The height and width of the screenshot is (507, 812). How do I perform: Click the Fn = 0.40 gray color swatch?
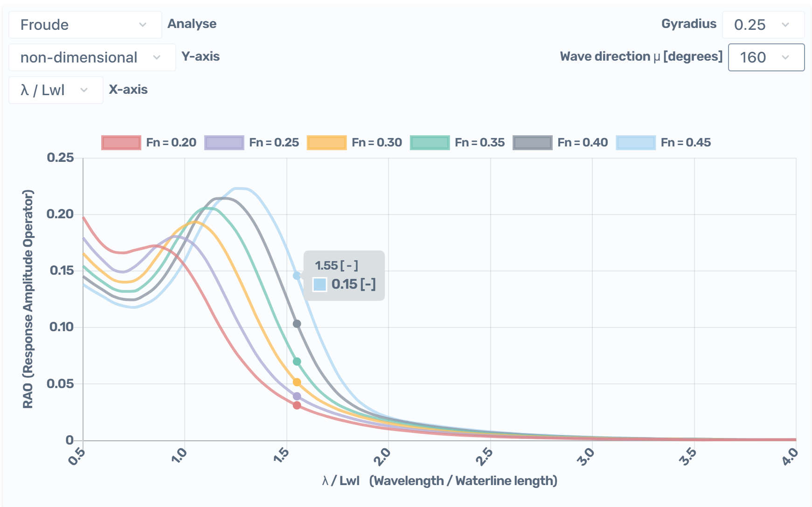(532, 143)
